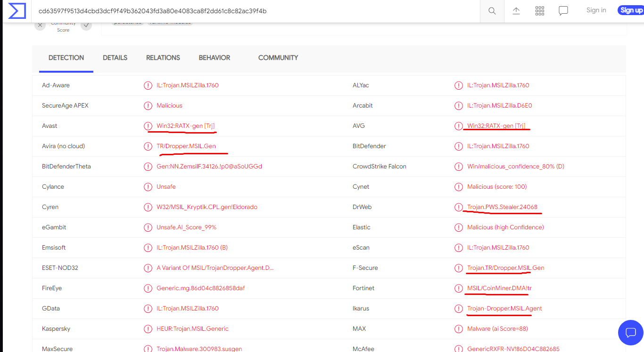
Task: Click the alert icon in Kaspersky row
Action: pyautogui.click(x=148, y=329)
